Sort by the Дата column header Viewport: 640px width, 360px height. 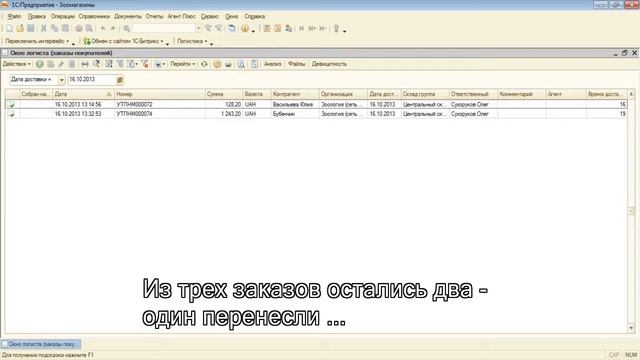pos(83,94)
